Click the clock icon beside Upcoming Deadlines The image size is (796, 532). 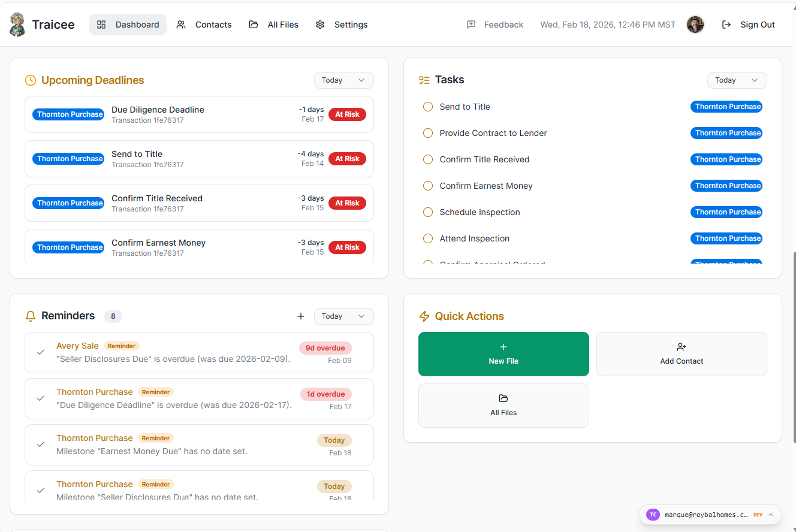(x=31, y=80)
